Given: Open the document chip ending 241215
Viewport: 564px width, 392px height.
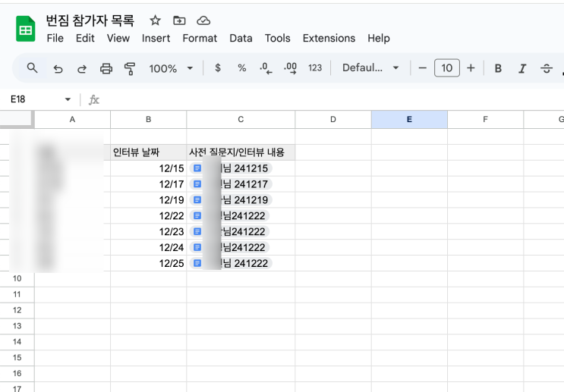Looking at the screenshot, I should (x=231, y=168).
